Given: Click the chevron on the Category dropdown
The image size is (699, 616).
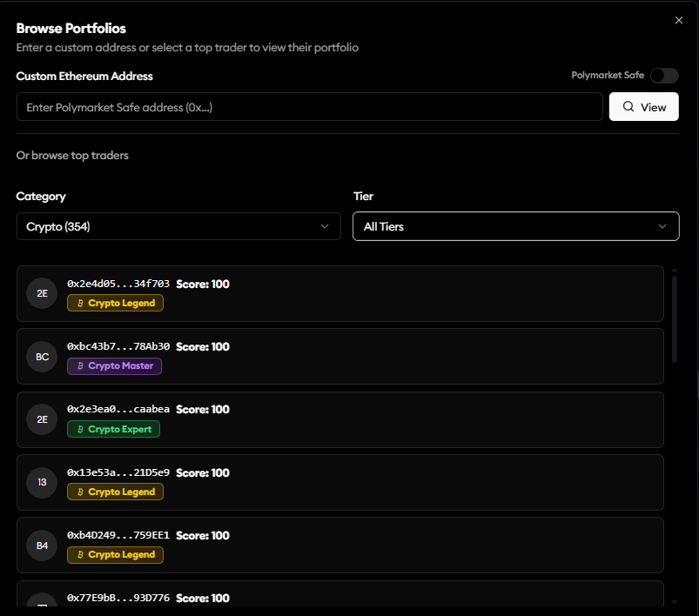Looking at the screenshot, I should [x=325, y=226].
